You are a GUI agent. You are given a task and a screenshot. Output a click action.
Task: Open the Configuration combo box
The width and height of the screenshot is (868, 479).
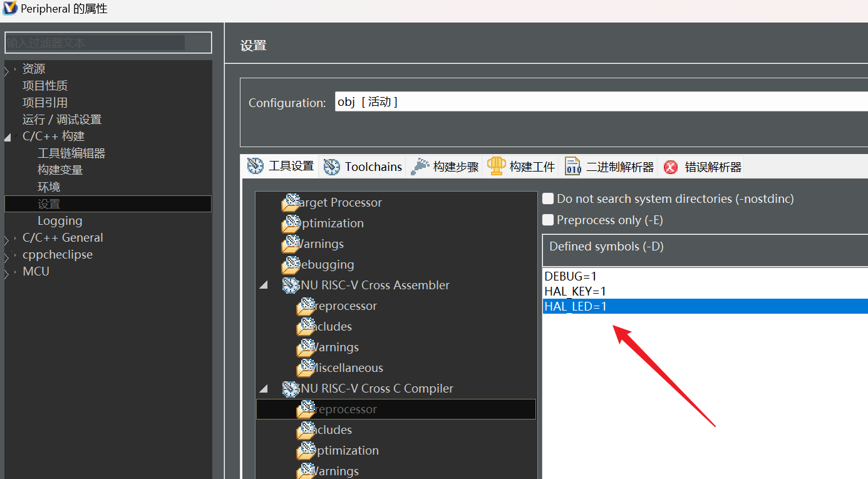600,102
